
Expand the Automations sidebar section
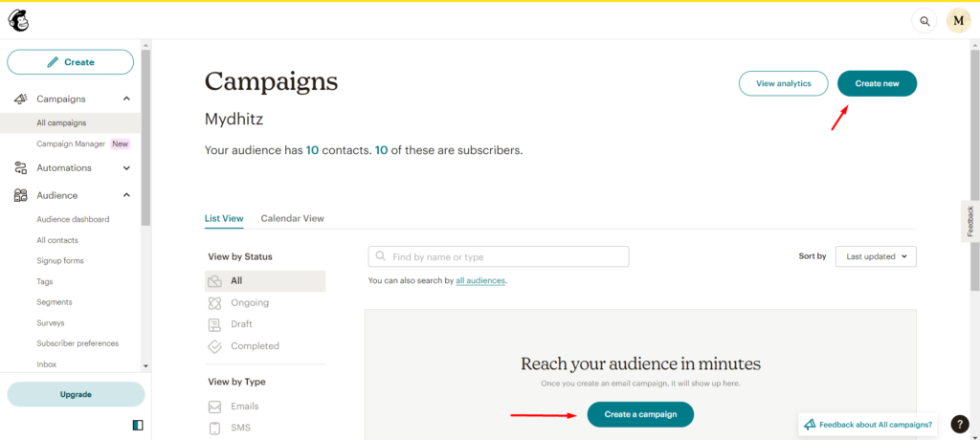(126, 168)
